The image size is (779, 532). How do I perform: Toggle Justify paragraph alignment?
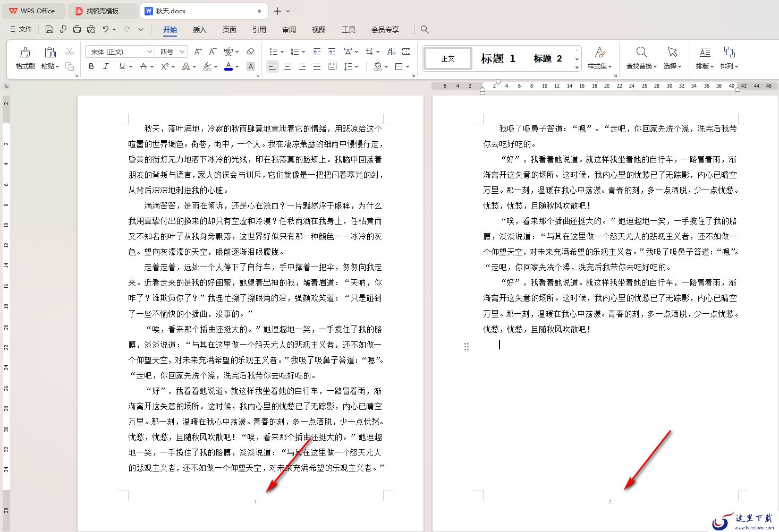[x=317, y=66]
